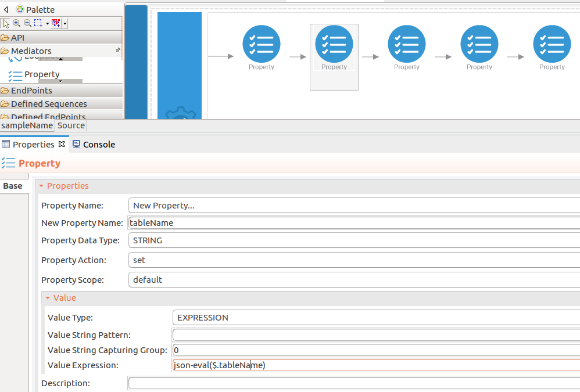Collapse the Properties section triangle
This screenshot has width=580, height=392.
(41, 186)
